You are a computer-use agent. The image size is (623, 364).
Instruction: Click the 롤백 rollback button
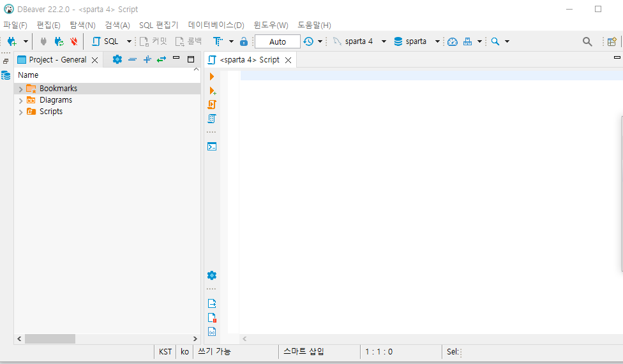click(x=189, y=41)
